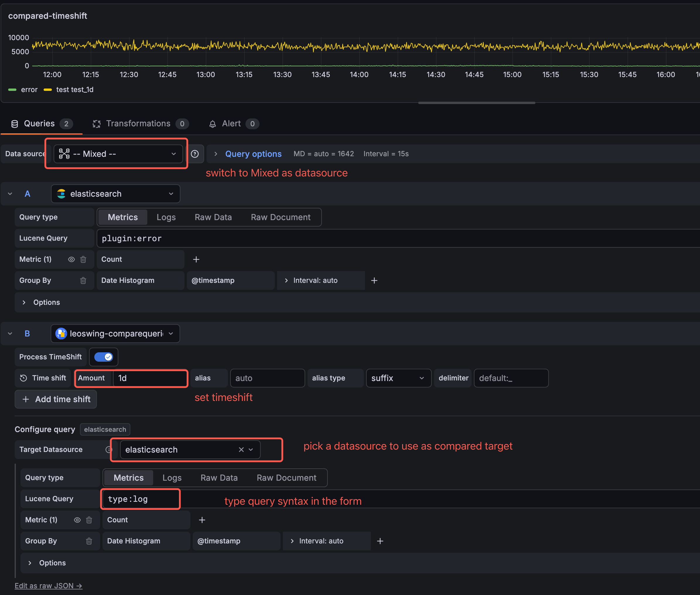Delete query A Group By with the trash icon
700x595 pixels.
click(x=83, y=280)
